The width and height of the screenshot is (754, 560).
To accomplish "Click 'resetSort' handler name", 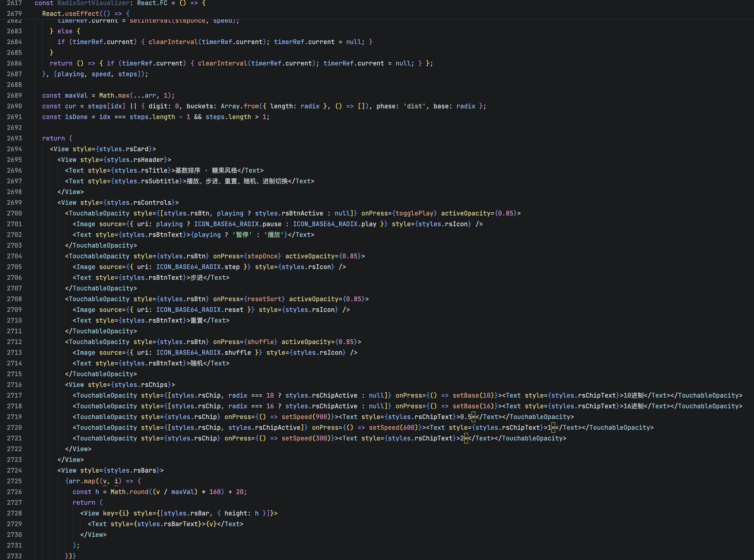I will (x=264, y=299).
